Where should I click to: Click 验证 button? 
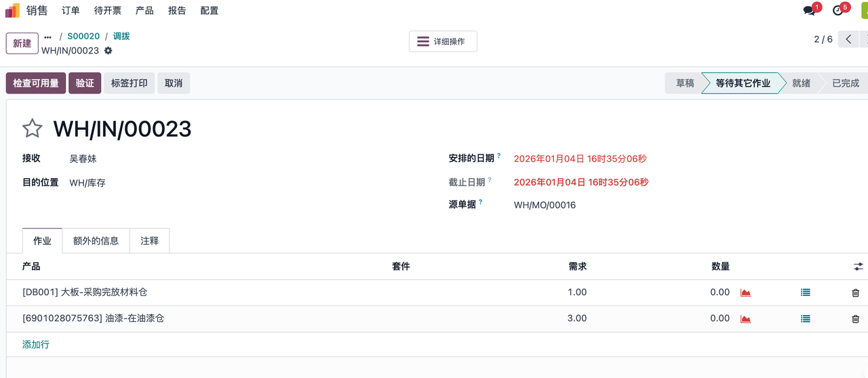point(85,83)
